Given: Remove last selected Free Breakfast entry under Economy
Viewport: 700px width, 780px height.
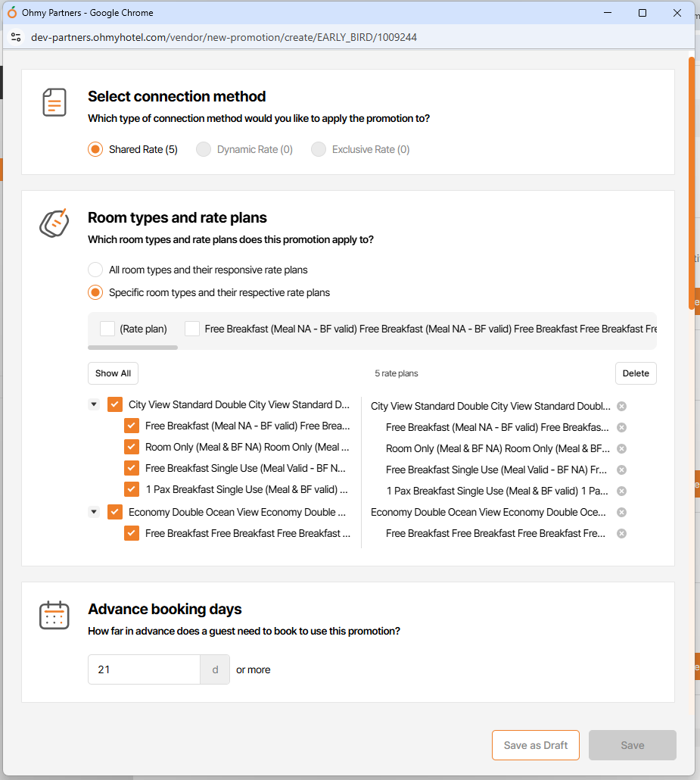Looking at the screenshot, I should (621, 533).
